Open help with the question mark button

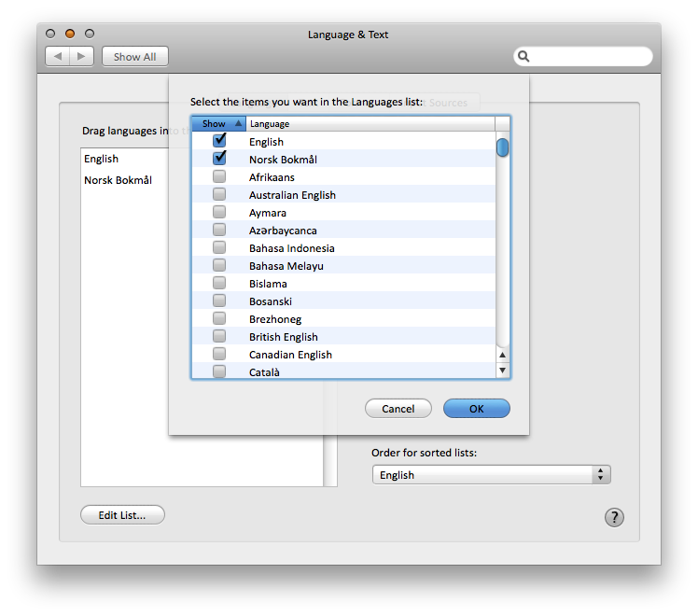tap(614, 517)
